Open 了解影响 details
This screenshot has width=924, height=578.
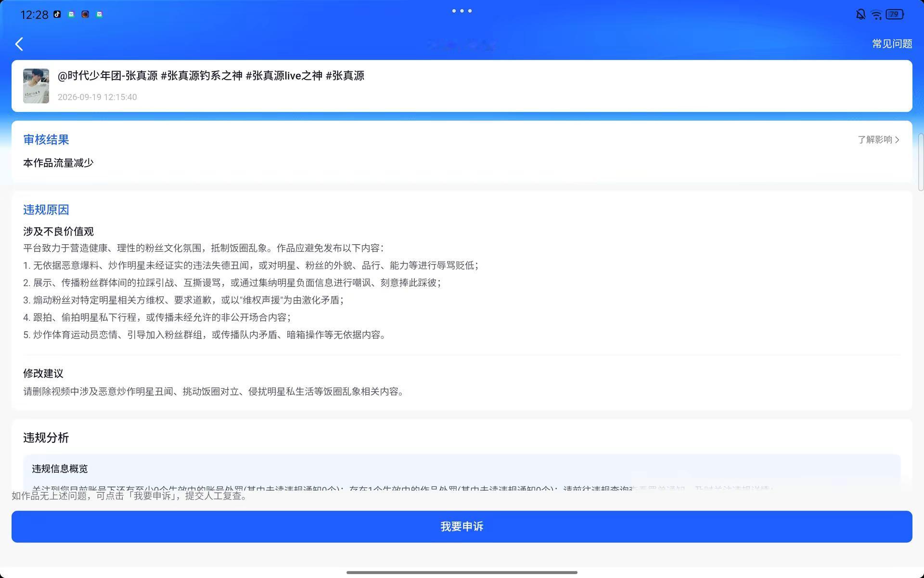(x=878, y=140)
